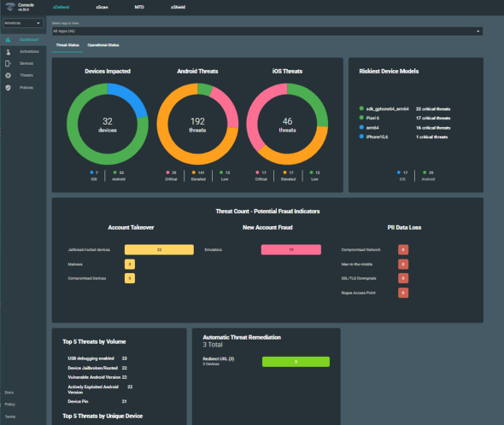
Task: Click the green dot beside Pixel 6
Action: [361, 118]
